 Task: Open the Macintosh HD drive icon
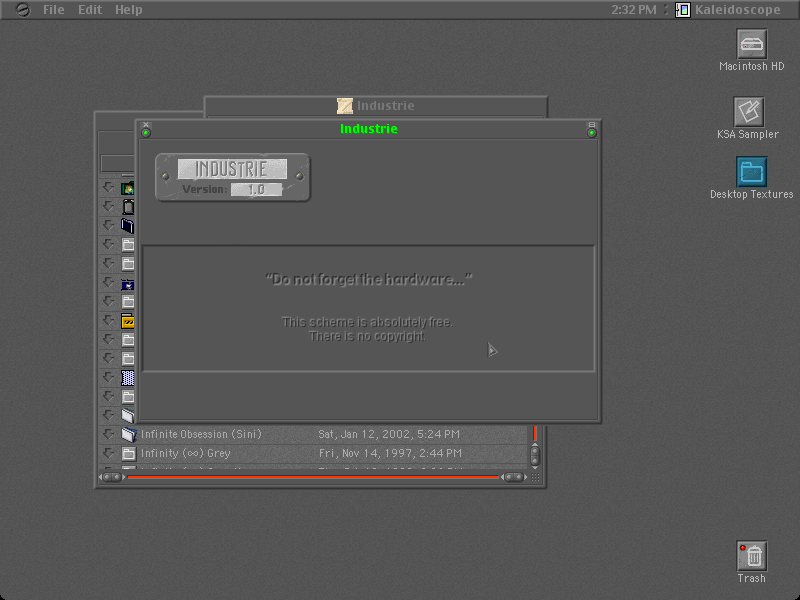click(x=752, y=44)
